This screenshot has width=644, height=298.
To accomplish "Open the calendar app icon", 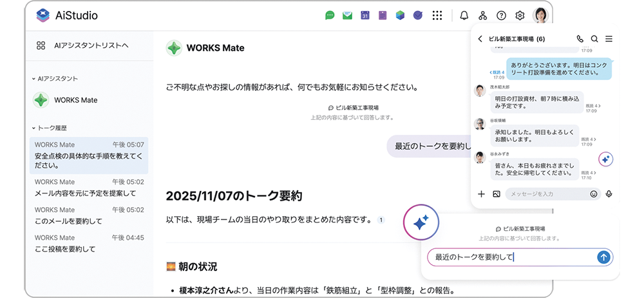I will 365,15.
